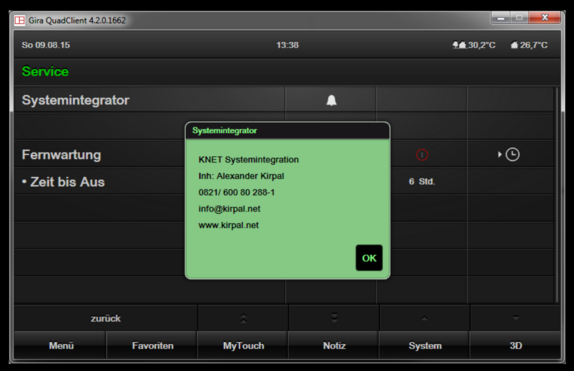The width and height of the screenshot is (574, 371).
Task: Click the outdoor temperature trees-and-house icon
Action: coord(459,45)
